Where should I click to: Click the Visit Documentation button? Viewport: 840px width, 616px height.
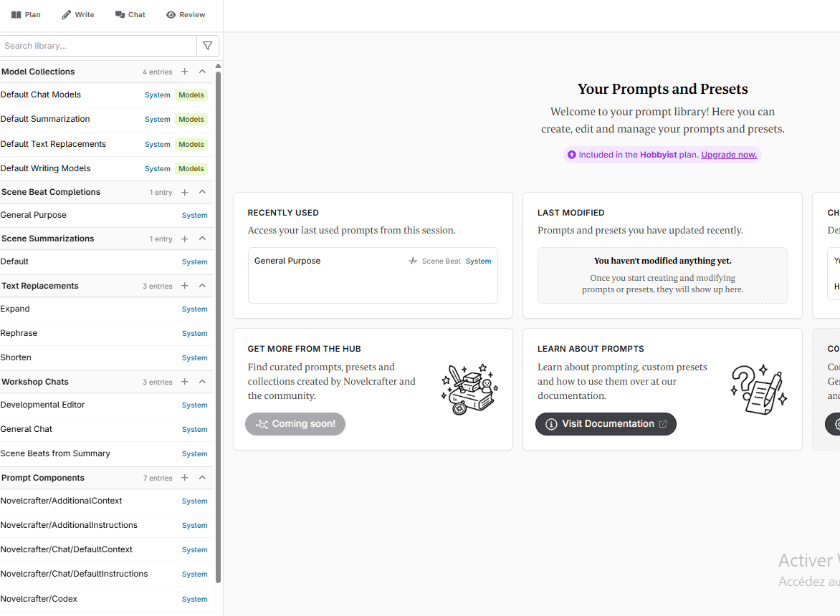606,424
